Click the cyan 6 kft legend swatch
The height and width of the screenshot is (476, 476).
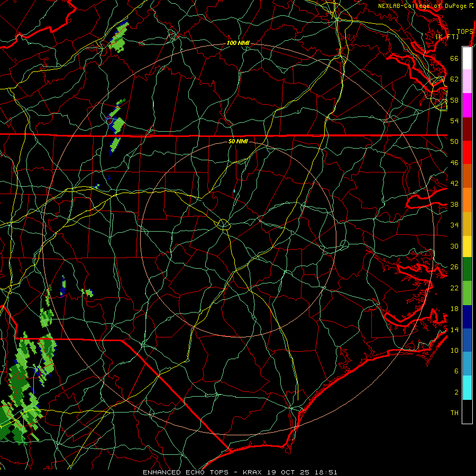coord(467,388)
